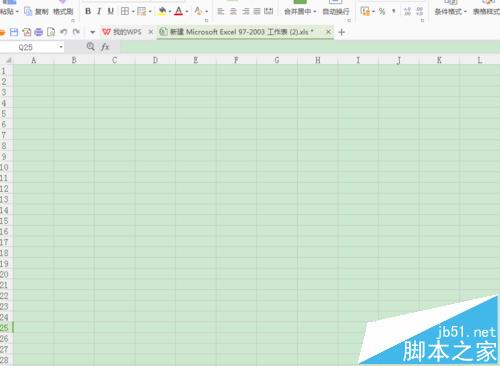Expand the draw border grid dropdown
This screenshot has height=366, width=500.
pos(150,12)
